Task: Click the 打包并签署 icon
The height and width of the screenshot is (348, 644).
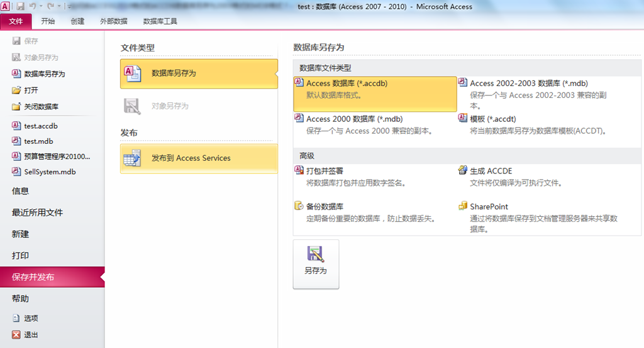Action: [299, 170]
